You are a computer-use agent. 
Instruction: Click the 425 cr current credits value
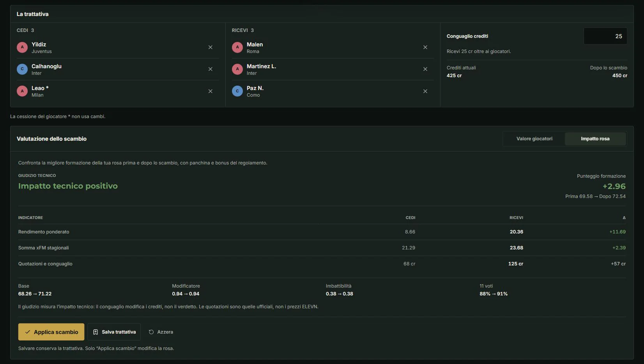click(454, 76)
